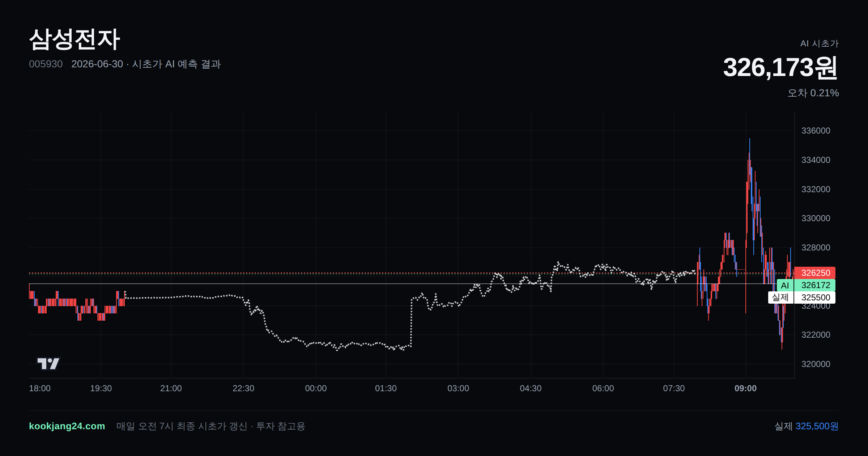Click the 334000 price axis label
Screen dimensions: 868x456
pyautogui.click(x=816, y=160)
